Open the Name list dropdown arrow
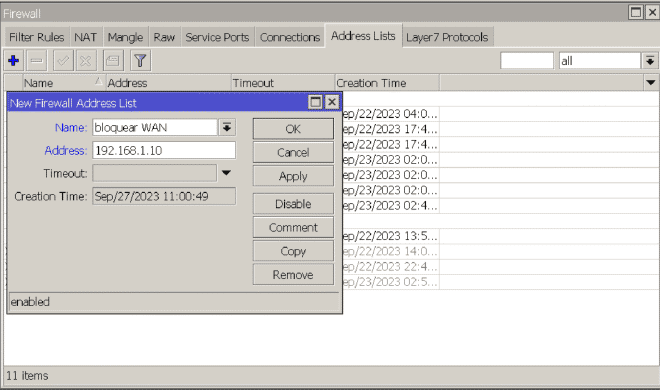 coord(227,127)
